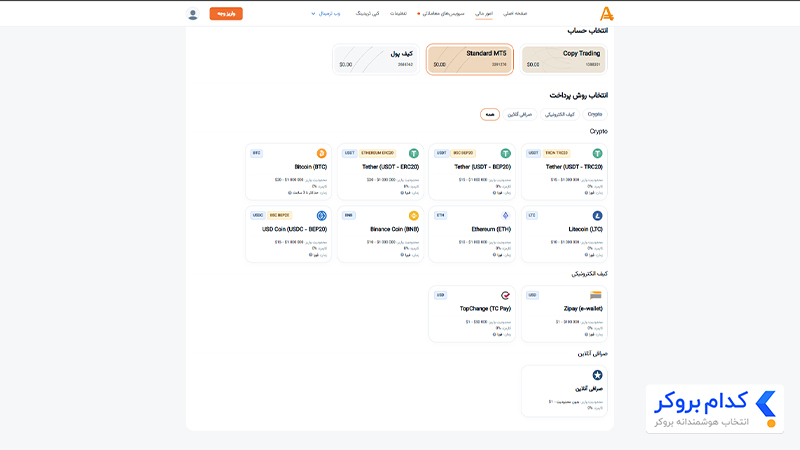This screenshot has height=450, width=800.
Task: Open the صفحه اصلی home menu item
Action: coord(515,14)
